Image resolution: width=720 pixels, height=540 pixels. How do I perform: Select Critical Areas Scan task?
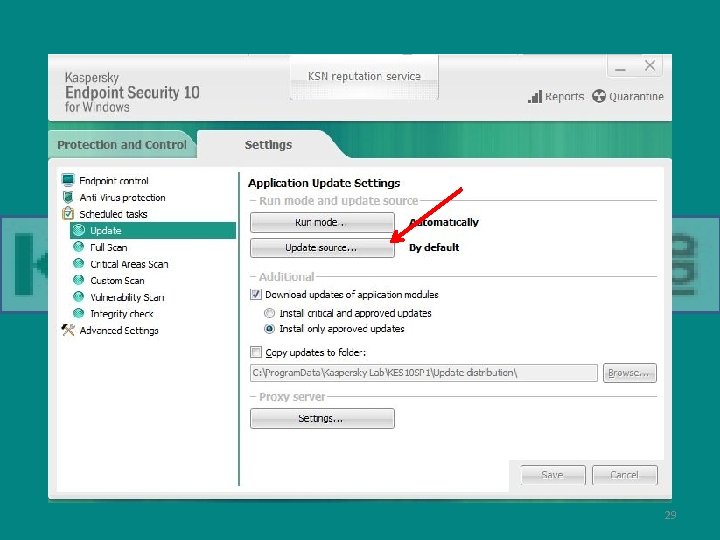(x=129, y=264)
